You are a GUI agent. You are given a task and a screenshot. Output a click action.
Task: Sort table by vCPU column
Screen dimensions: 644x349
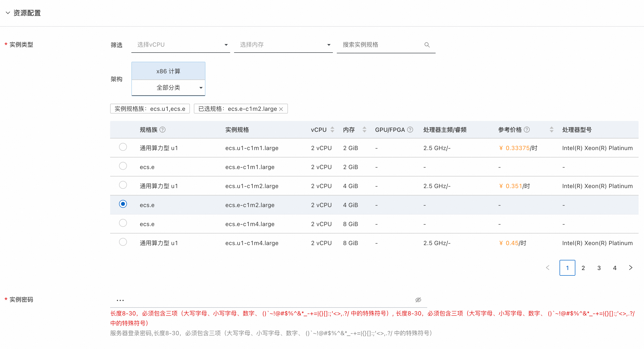point(332,130)
